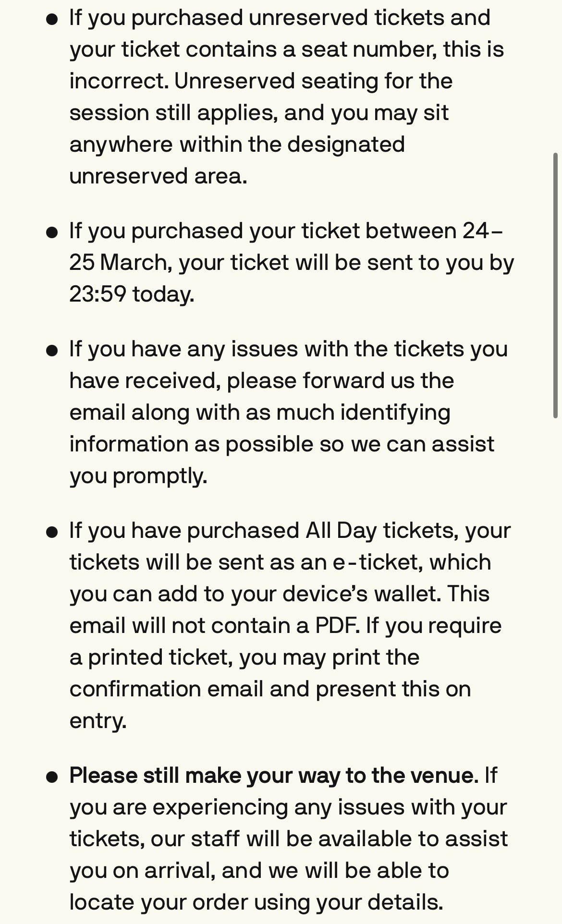The width and height of the screenshot is (562, 924).
Task: Click the time "23:59" in the text
Action: click(98, 294)
